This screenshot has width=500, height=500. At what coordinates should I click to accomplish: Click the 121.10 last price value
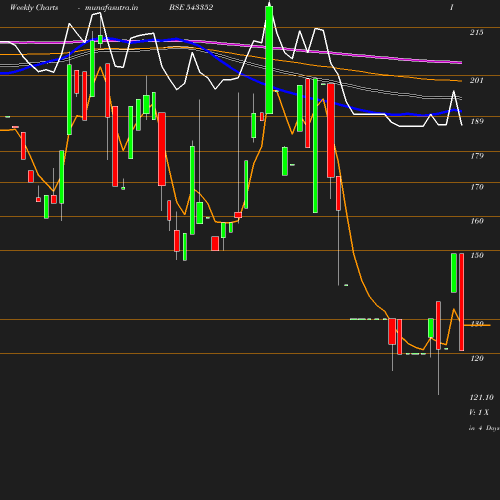(481, 397)
